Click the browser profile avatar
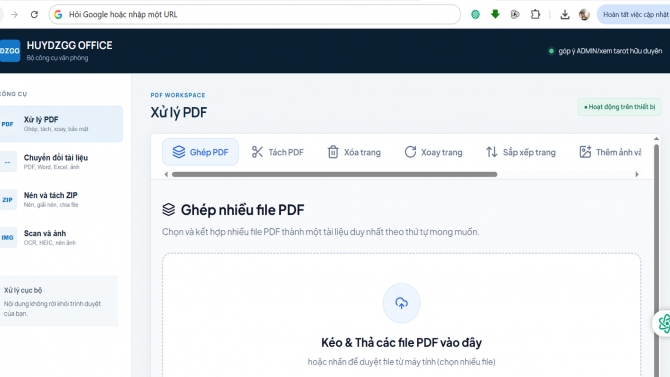670x377 pixels. 584,15
